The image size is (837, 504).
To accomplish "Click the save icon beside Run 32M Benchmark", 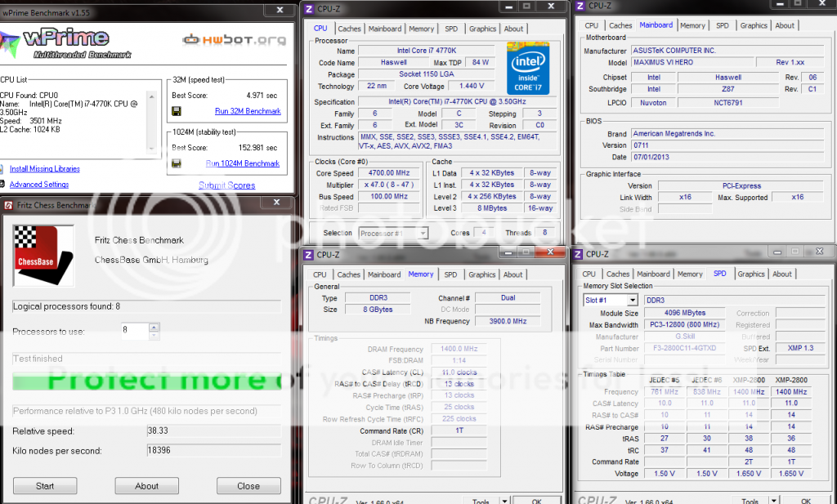I will [176, 111].
